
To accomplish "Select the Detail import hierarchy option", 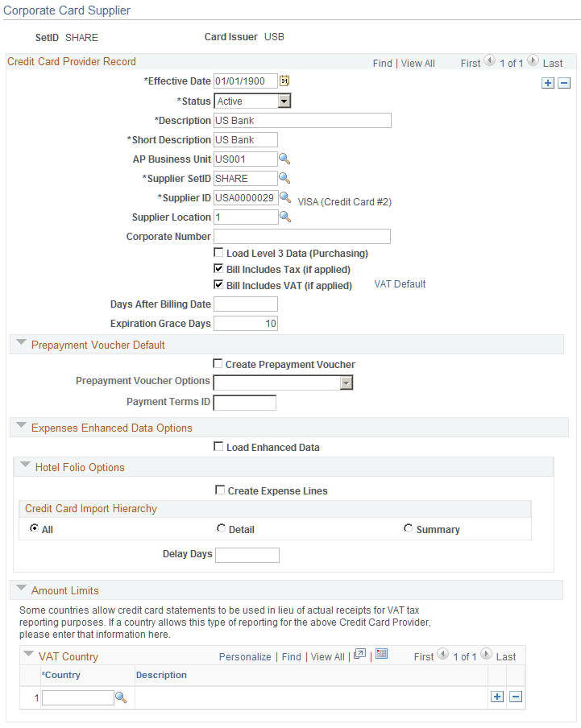I will click(221, 527).
